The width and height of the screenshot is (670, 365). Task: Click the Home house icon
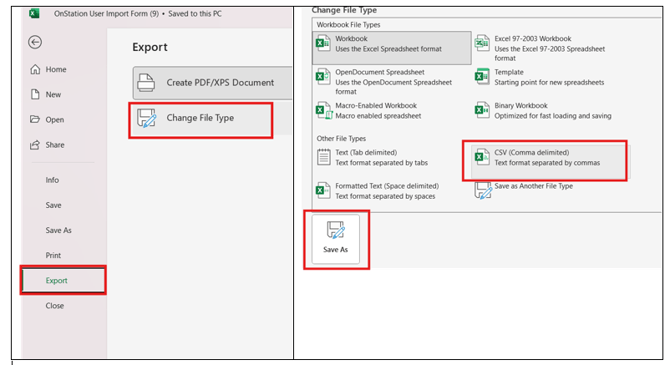click(35, 69)
